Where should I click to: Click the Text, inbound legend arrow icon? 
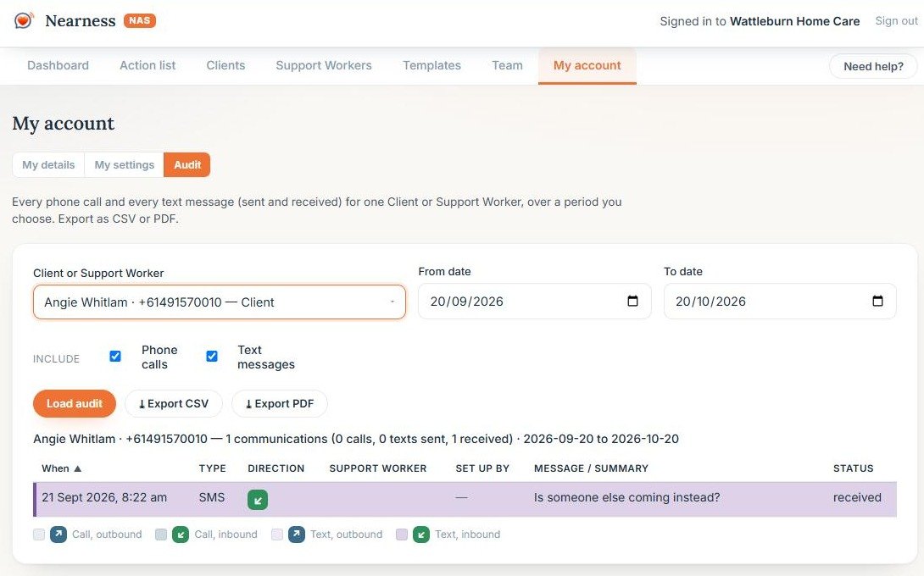point(420,534)
